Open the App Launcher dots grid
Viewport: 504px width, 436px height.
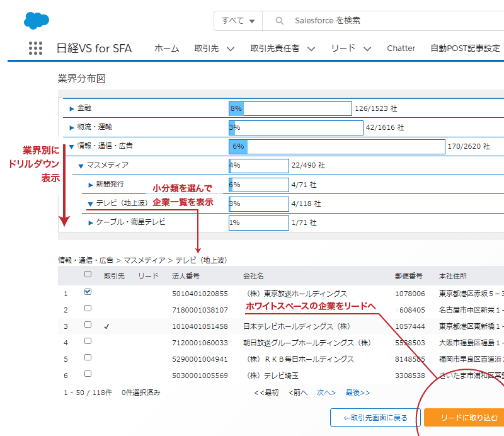[x=35, y=49]
